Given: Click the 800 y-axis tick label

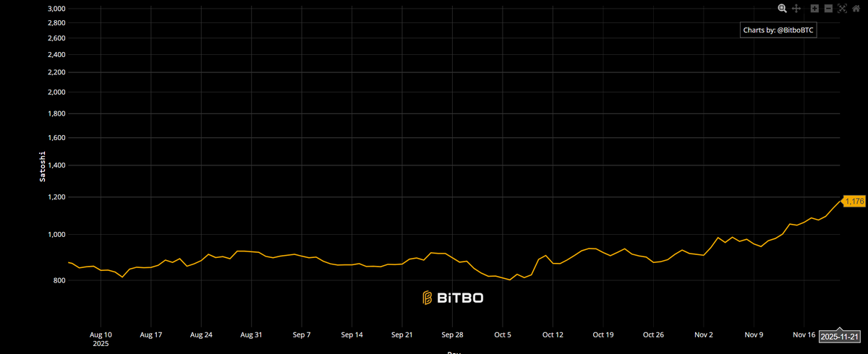Looking at the screenshot, I should pyautogui.click(x=59, y=280).
